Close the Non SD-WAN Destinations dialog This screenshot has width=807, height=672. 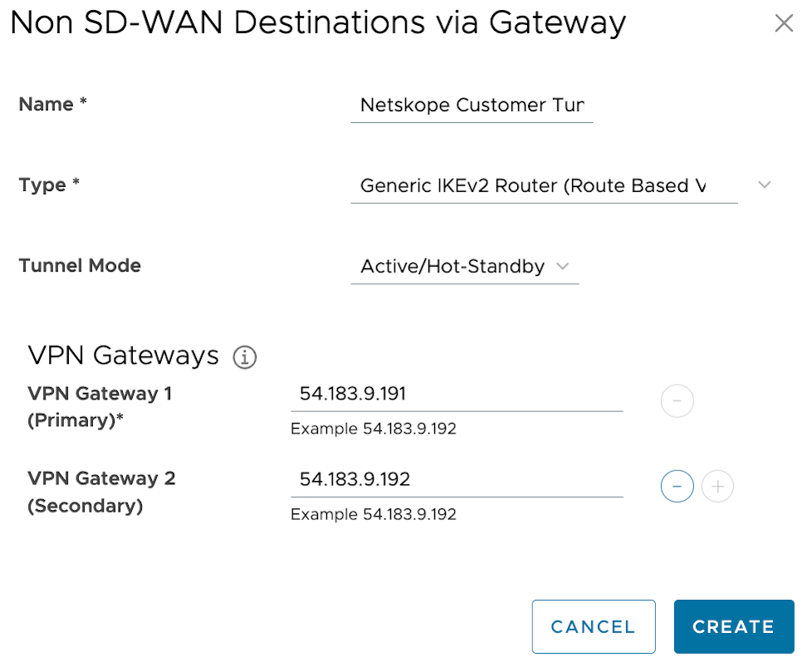coord(785,23)
